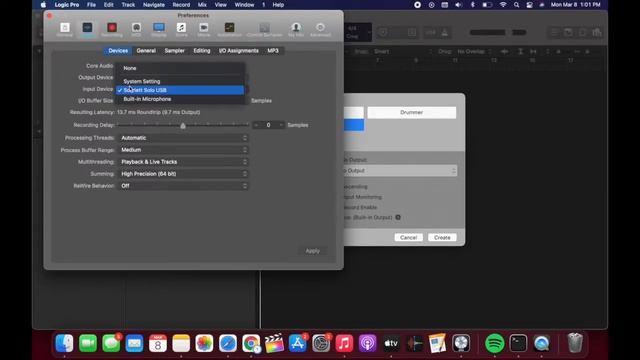Open Note Pads in main window toolbar
The width and height of the screenshot is (640, 360).
pos(568,33)
